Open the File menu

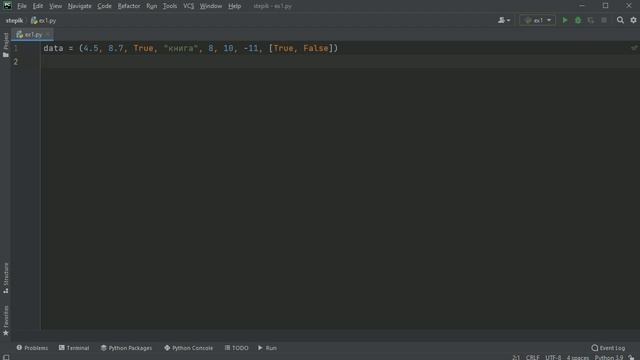tap(22, 6)
